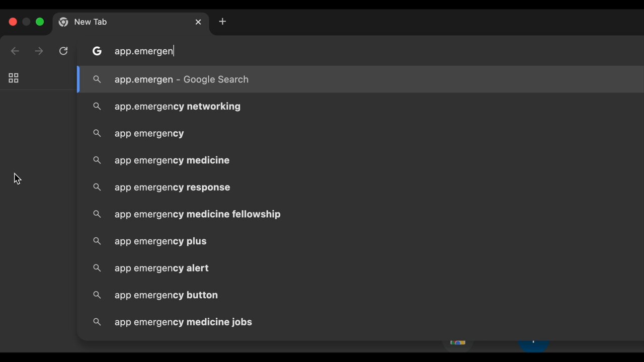
Task: Pick 'app emergency plus' suggestion
Action: [x=360, y=241]
